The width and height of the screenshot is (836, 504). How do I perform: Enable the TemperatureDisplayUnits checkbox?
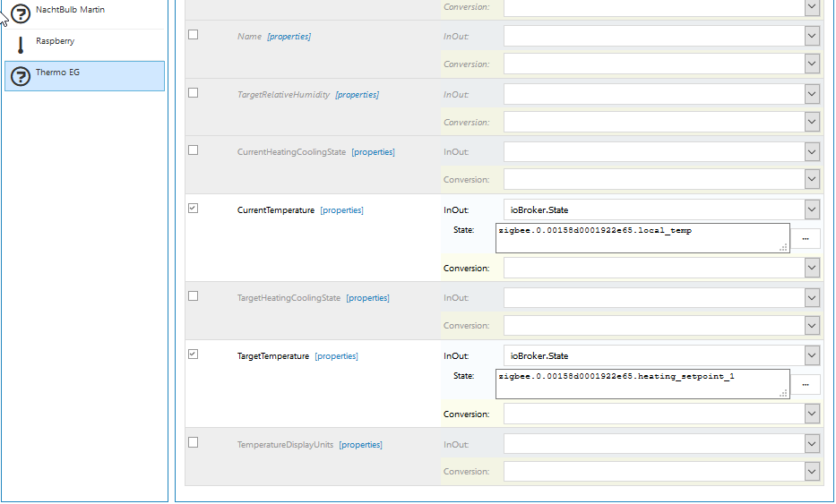(193, 443)
